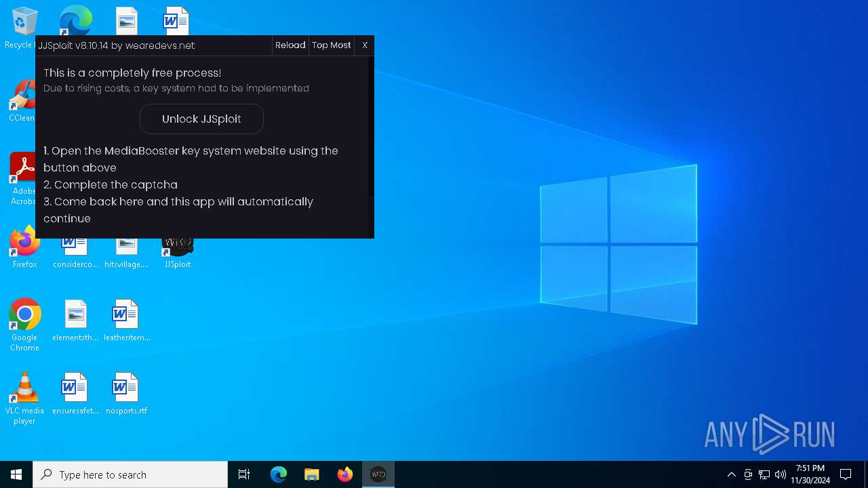Viewport: 868px width, 488px height.
Task: Launch Firefox from the taskbar
Action: [x=345, y=474]
